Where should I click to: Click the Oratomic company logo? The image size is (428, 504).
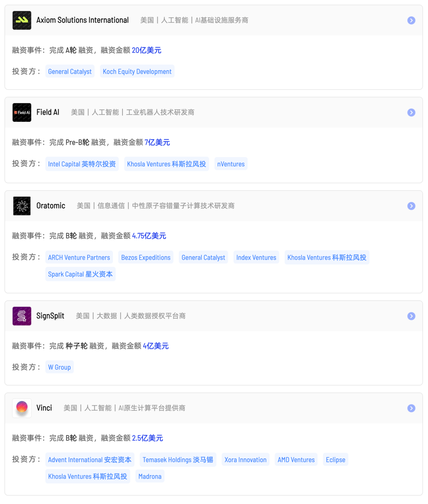22,206
